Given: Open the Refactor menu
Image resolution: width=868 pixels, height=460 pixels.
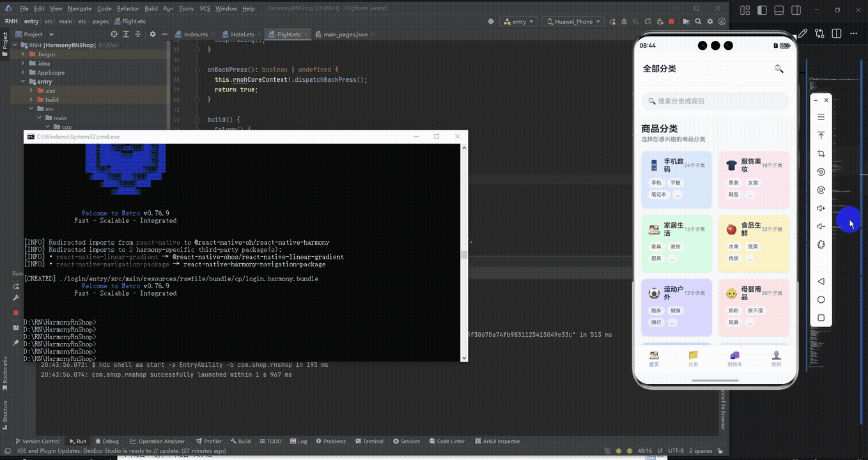Looking at the screenshot, I should [x=128, y=8].
